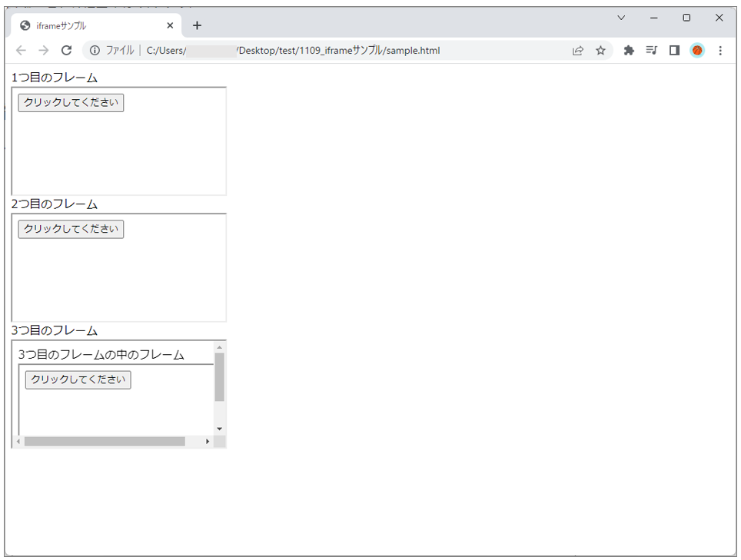Click the button in the nested third frame
Viewport: 741px width, 560px height.
(x=78, y=379)
